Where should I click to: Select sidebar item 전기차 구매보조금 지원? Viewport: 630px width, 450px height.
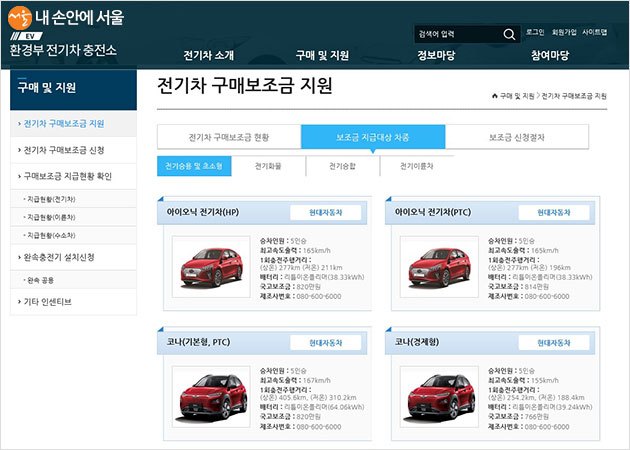73,124
